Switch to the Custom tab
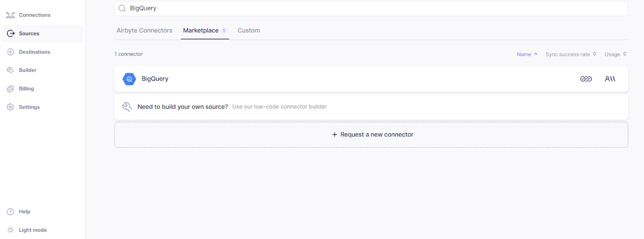The image size is (644, 239). (x=249, y=31)
